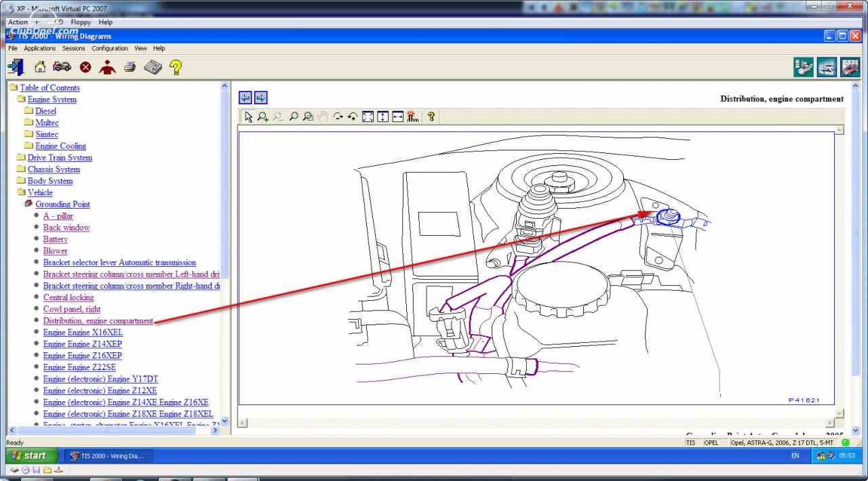868x481 pixels.
Task: Open the Configuration menu
Action: click(110, 48)
